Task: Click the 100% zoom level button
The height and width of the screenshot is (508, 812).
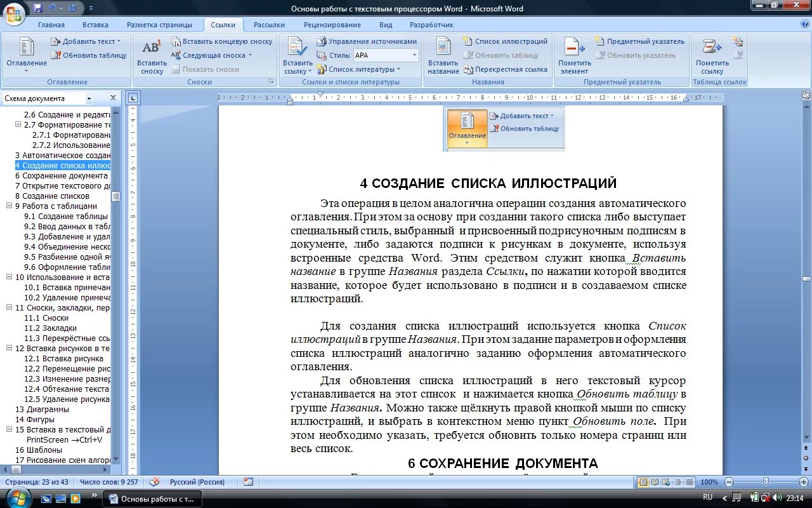Action: click(x=709, y=482)
